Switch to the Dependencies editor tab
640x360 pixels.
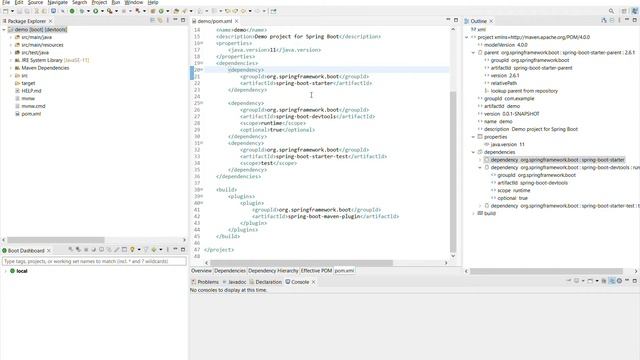pos(230,271)
